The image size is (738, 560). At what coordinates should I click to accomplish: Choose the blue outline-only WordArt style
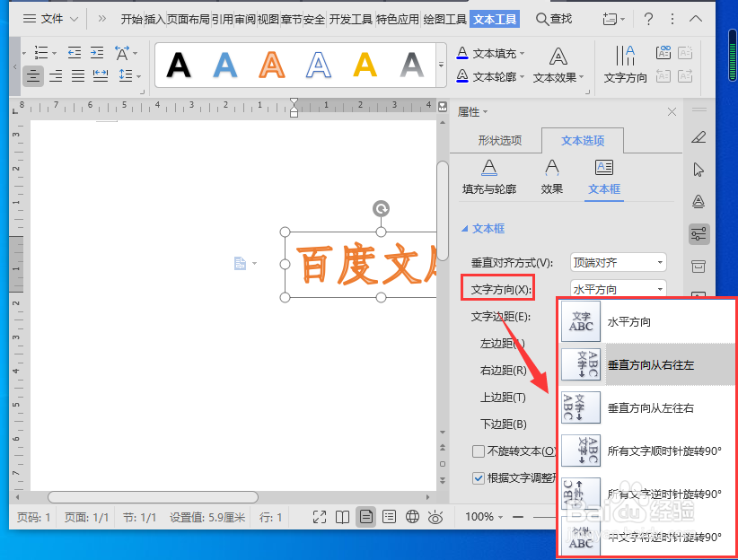click(x=319, y=65)
